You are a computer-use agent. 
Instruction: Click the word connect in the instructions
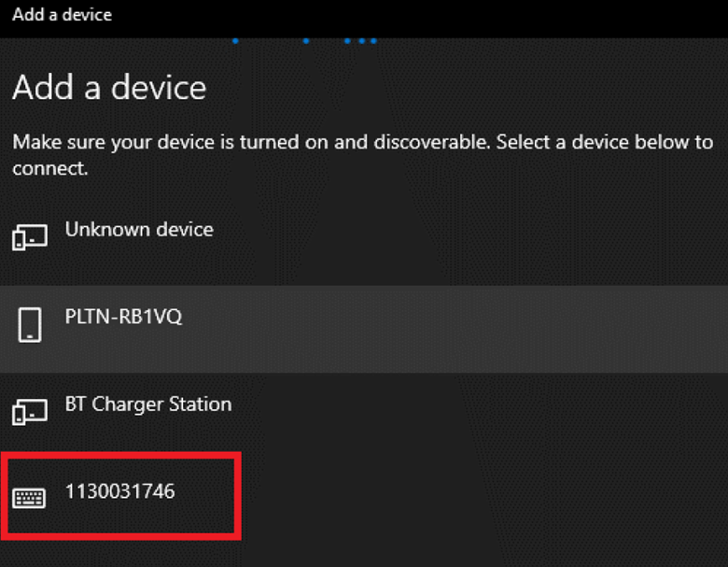pos(50,169)
